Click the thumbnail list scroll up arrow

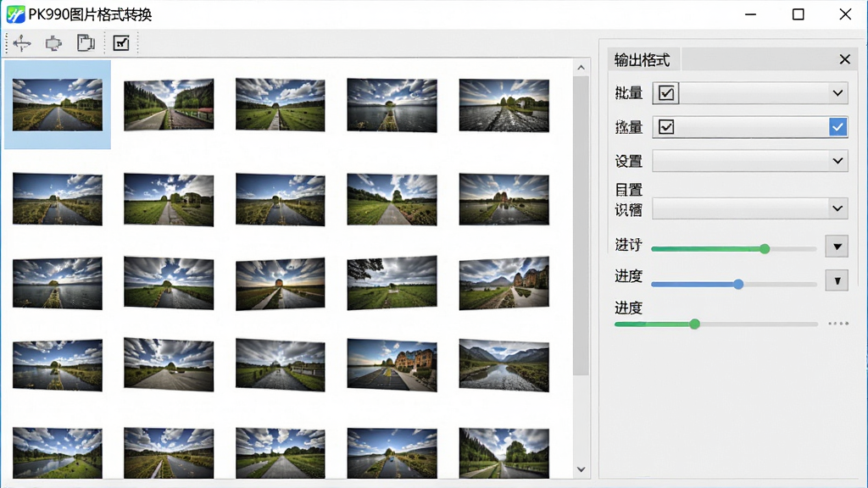click(581, 68)
